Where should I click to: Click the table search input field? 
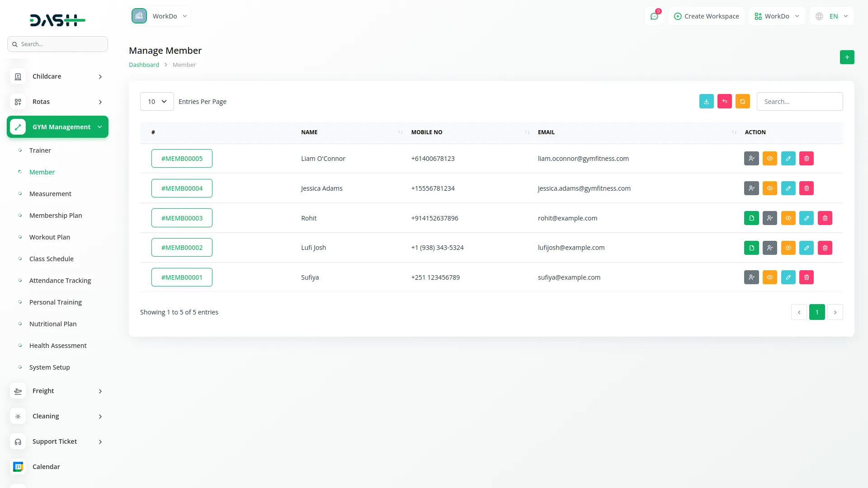(x=799, y=102)
